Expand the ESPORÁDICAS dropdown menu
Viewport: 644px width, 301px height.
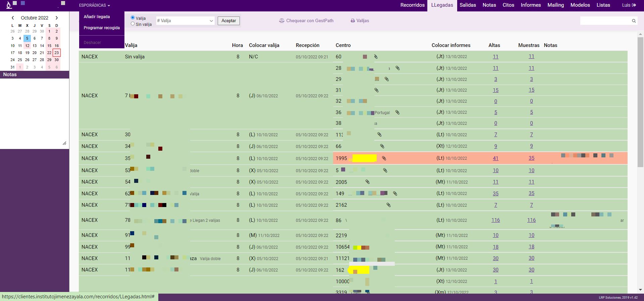(x=94, y=5)
